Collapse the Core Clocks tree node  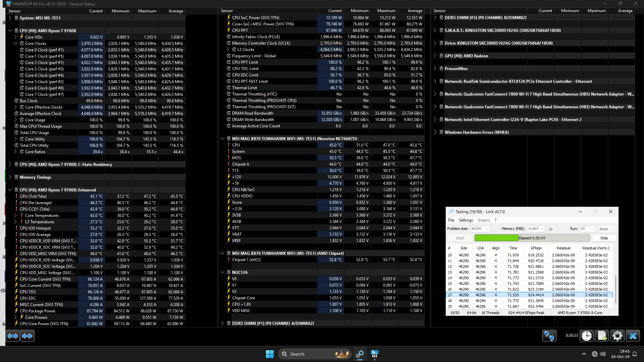(x=15, y=44)
